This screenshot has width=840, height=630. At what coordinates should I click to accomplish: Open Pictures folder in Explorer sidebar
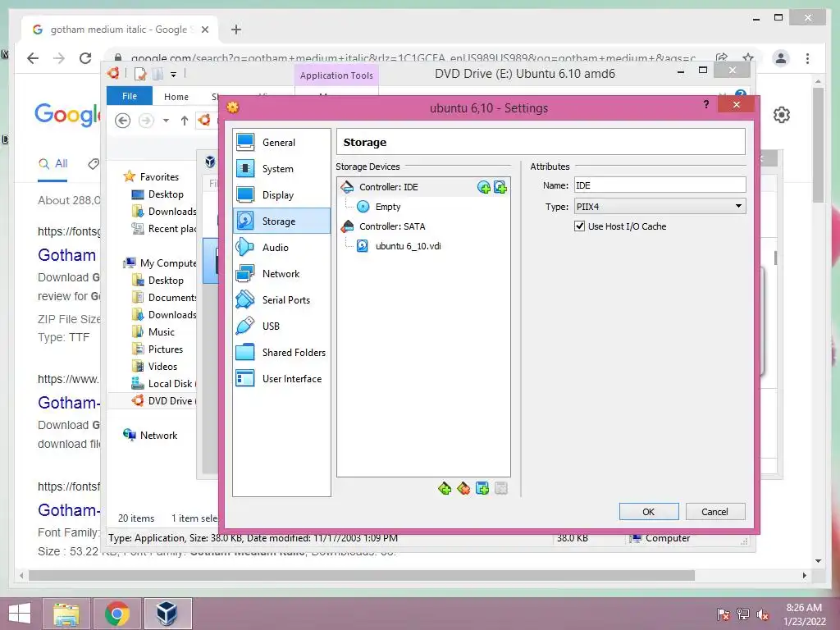[x=166, y=349]
